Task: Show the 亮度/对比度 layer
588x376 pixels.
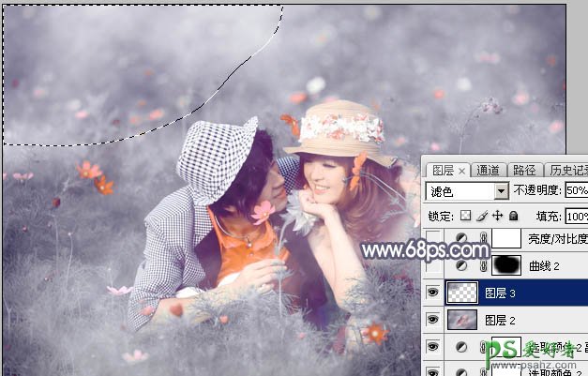Action: tap(432, 240)
